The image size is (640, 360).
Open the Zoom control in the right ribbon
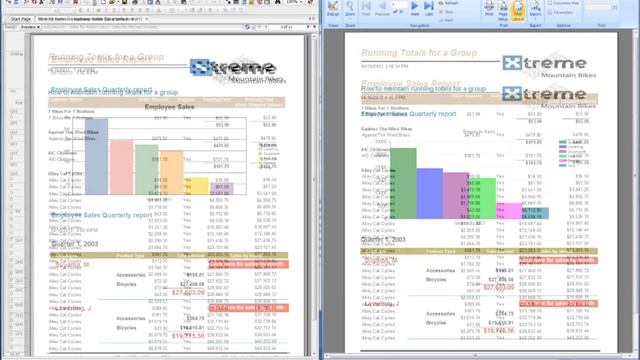tap(350, 9)
